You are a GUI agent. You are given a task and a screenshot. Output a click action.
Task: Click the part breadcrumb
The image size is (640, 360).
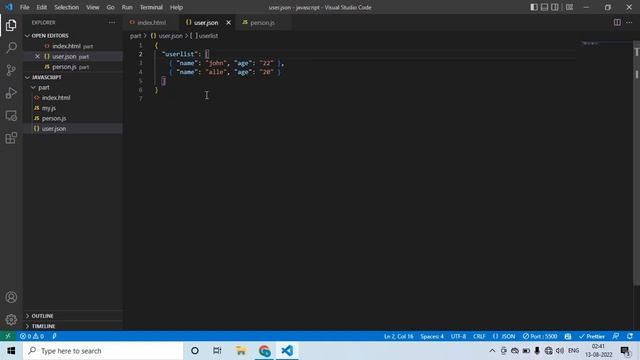coord(136,36)
